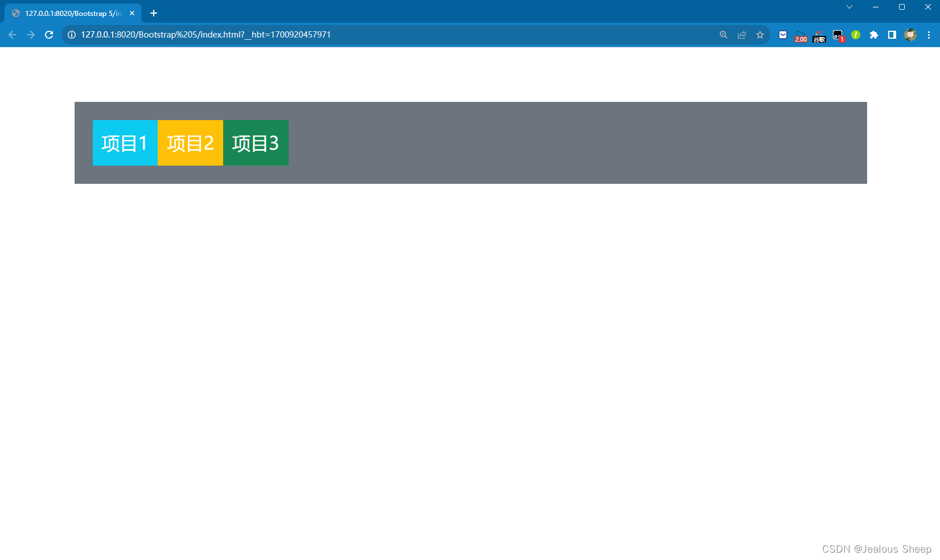Click the site info icon in address bar
Viewport: 940px width, 560px height.
[x=71, y=35]
